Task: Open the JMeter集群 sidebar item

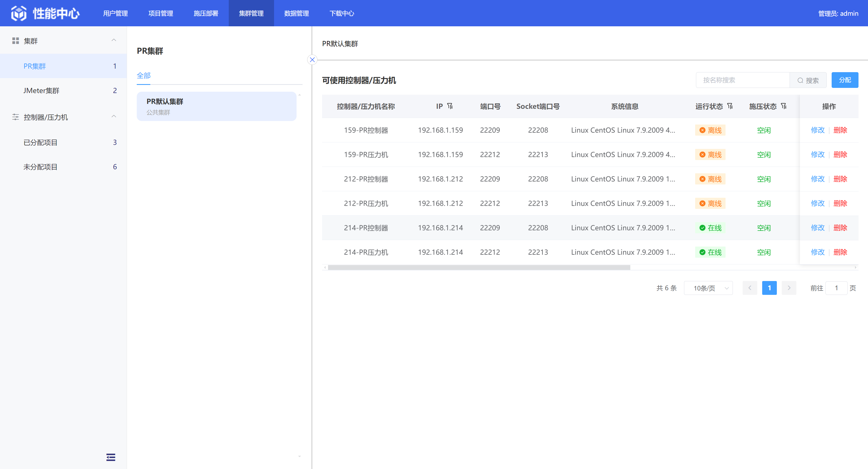Action: click(x=41, y=90)
